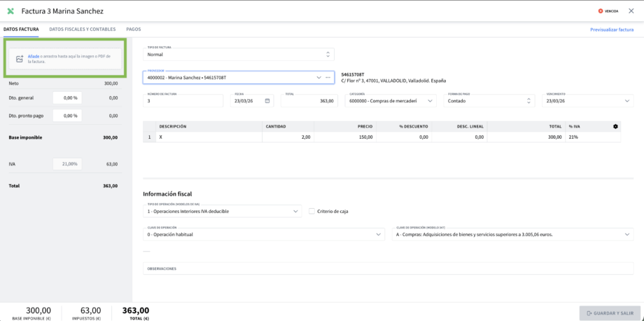Screen dimensions: 644x321
Task: Open the Proveedor dropdown chevron
Action: [x=319, y=77]
